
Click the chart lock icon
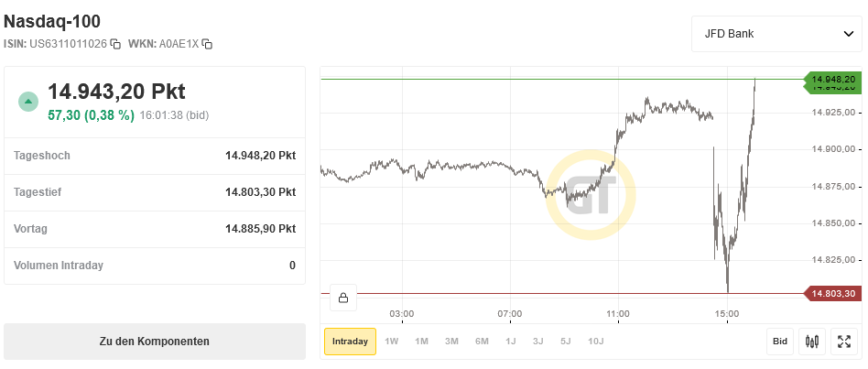(x=342, y=298)
